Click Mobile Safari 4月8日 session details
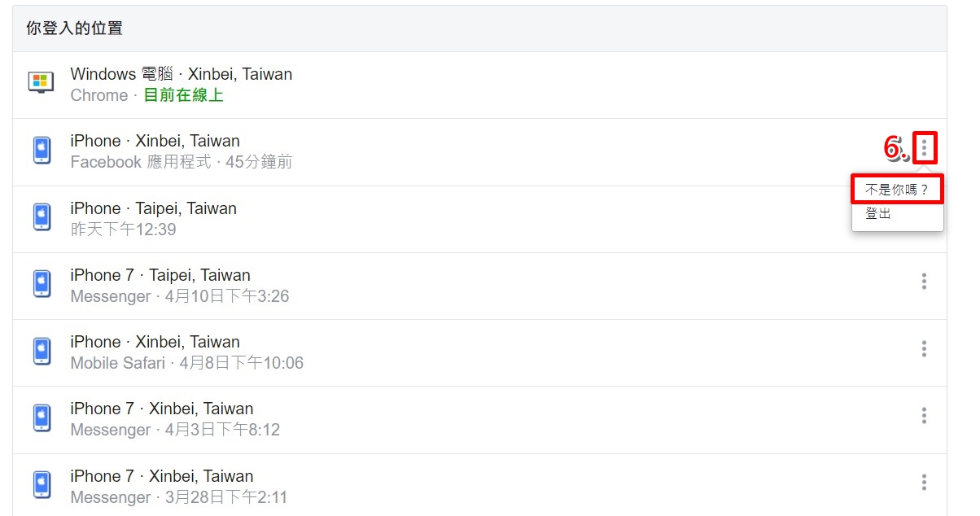 pos(186,363)
